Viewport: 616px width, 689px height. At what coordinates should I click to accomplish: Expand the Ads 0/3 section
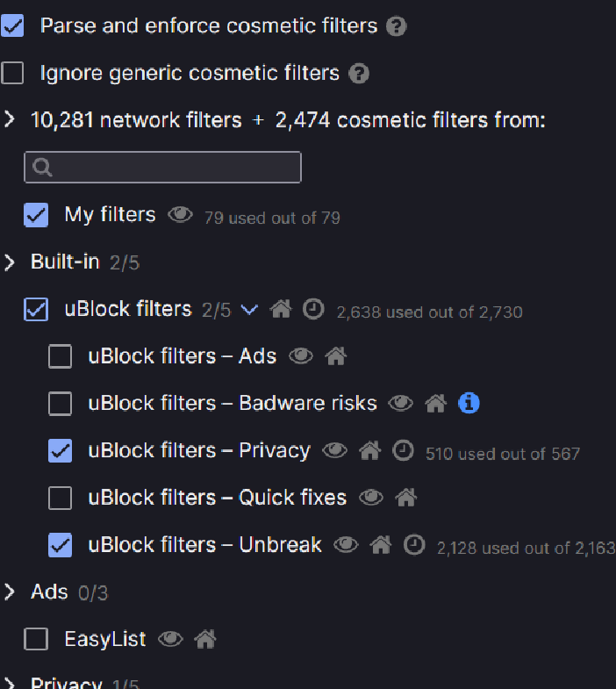[x=10, y=592]
